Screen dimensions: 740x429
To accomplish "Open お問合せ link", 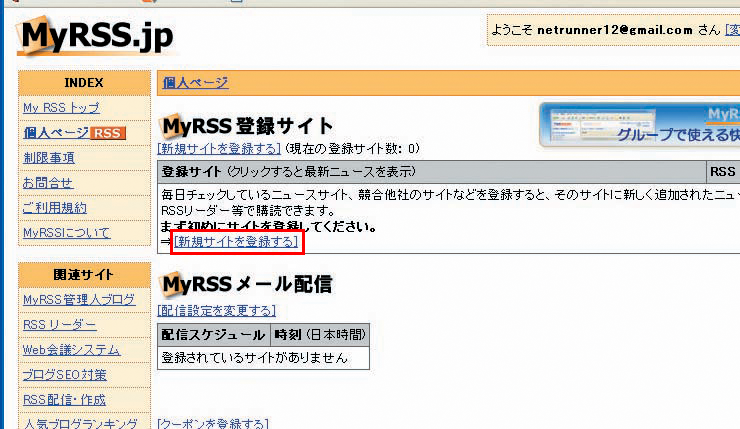I will (x=48, y=183).
